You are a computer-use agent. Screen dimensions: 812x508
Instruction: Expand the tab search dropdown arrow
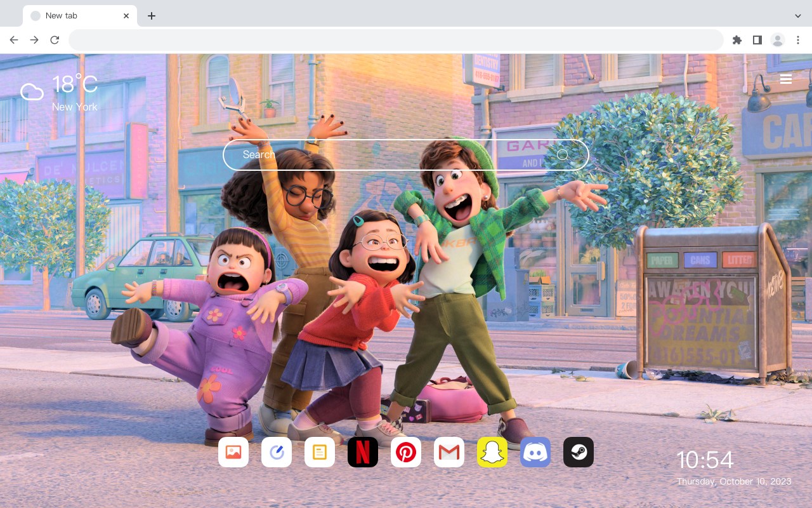(x=798, y=16)
